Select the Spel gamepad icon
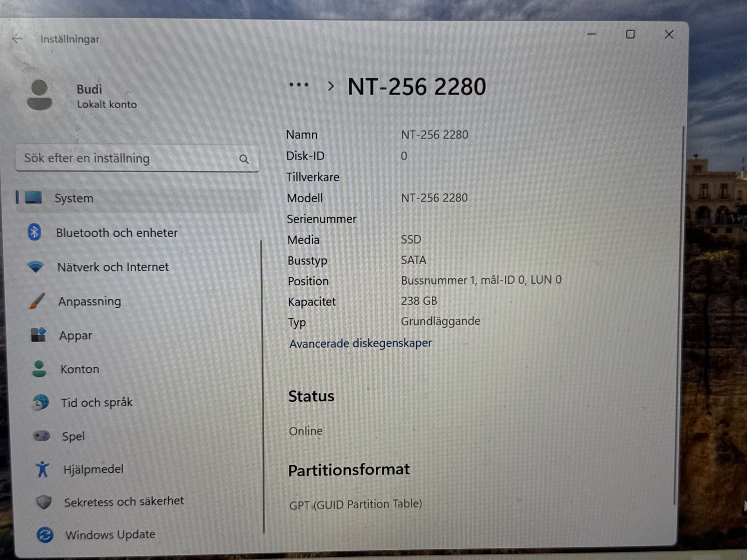747x560 pixels. pos(42,436)
